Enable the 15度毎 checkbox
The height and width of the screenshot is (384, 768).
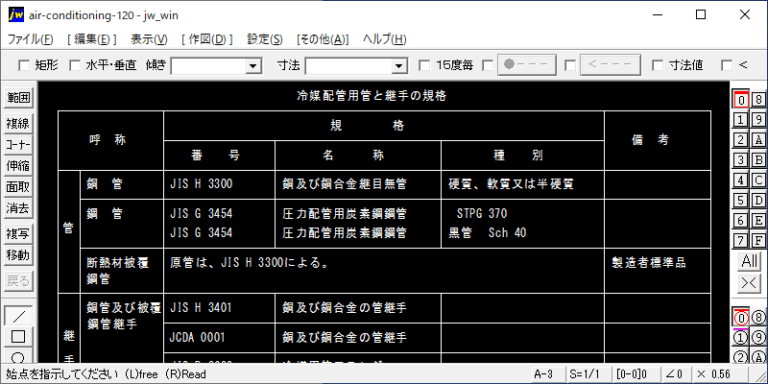pos(425,65)
